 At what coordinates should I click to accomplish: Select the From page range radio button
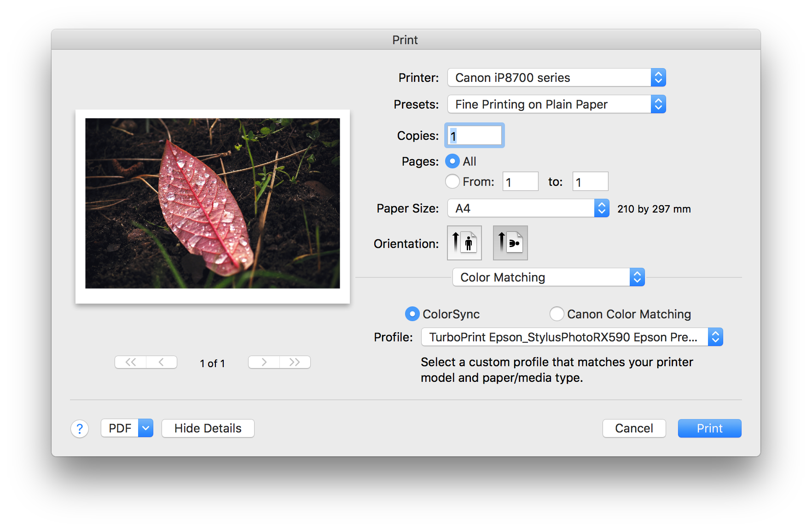coord(452,181)
